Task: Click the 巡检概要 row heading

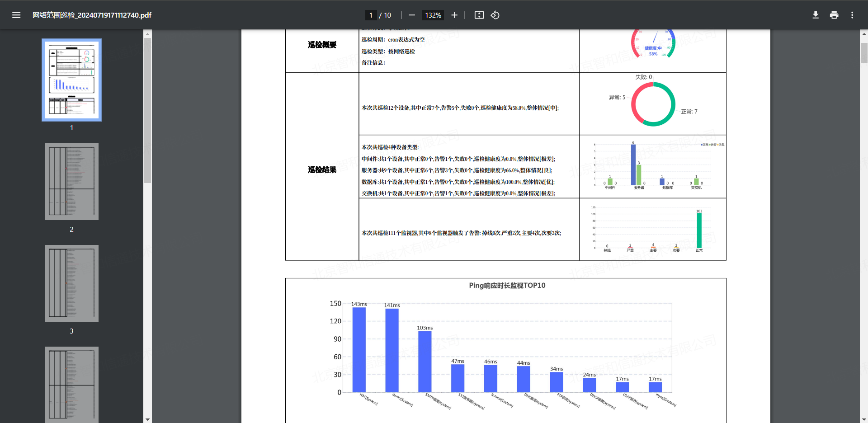Action: tap(322, 45)
